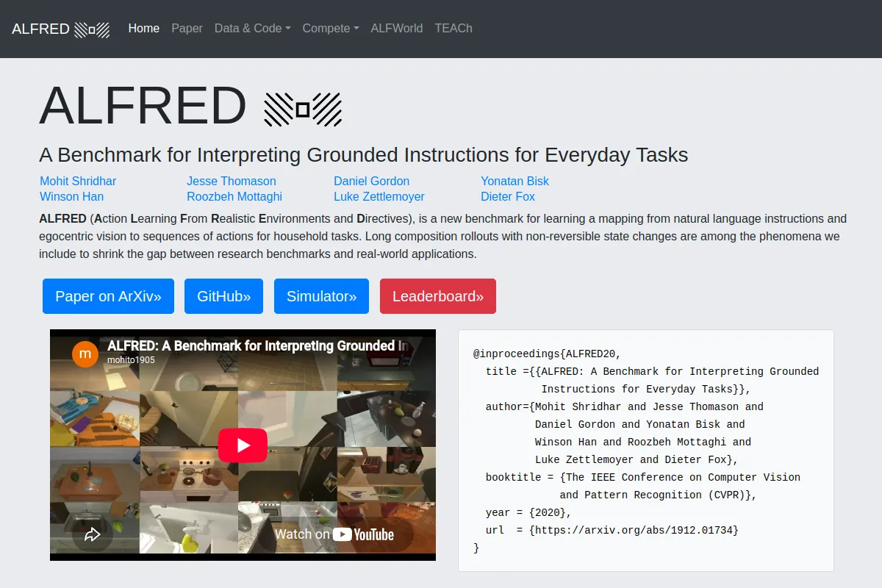This screenshot has height=588, width=882.
Task: Click Winson Han author link
Action: coord(71,196)
